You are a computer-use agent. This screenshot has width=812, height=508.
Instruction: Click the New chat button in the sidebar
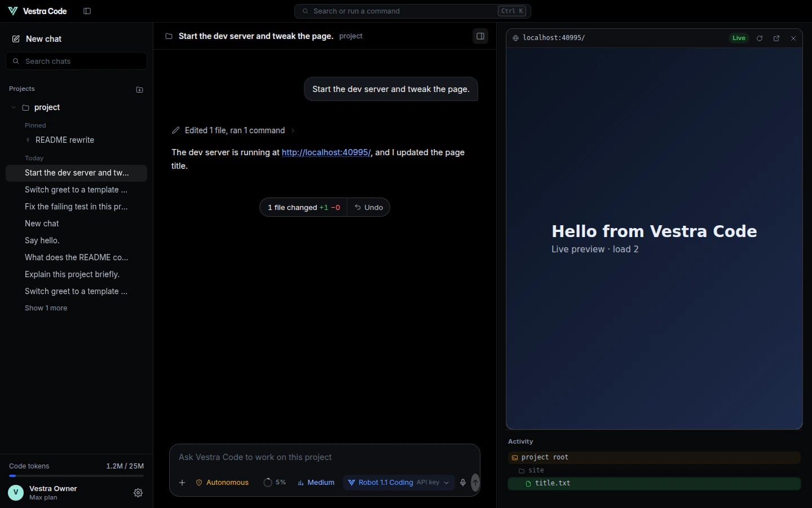coord(76,39)
